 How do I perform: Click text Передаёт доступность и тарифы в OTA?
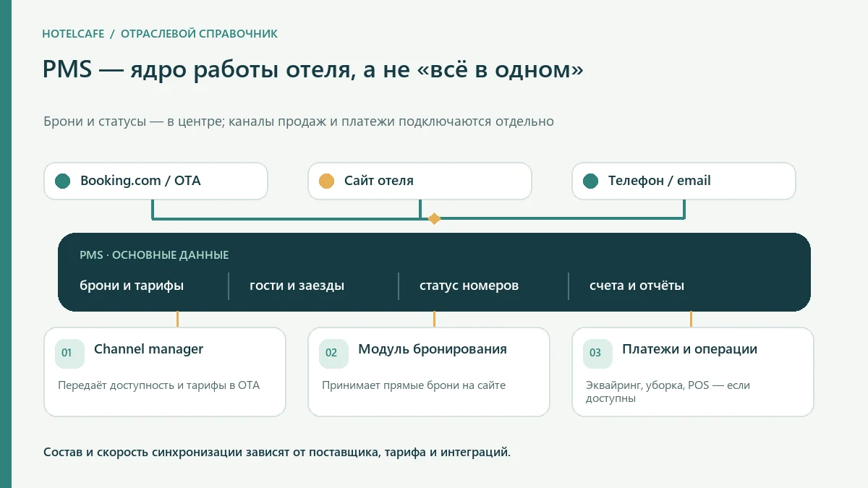(158, 385)
